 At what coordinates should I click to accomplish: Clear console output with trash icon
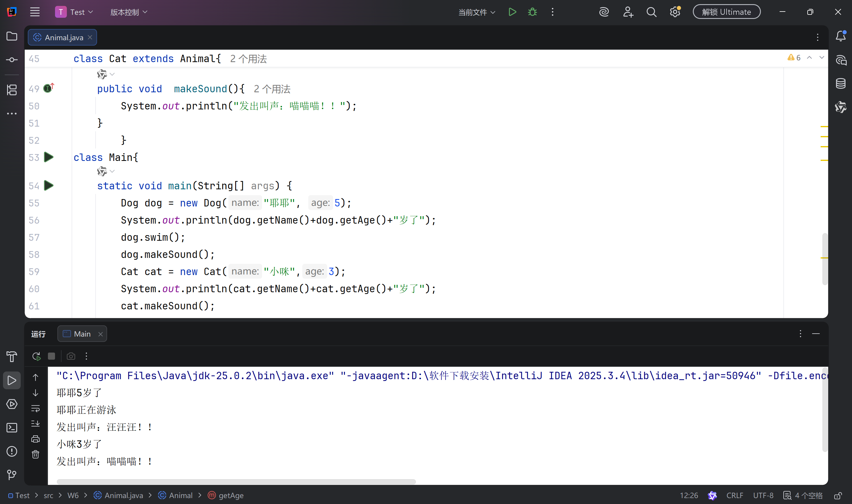[x=36, y=454]
